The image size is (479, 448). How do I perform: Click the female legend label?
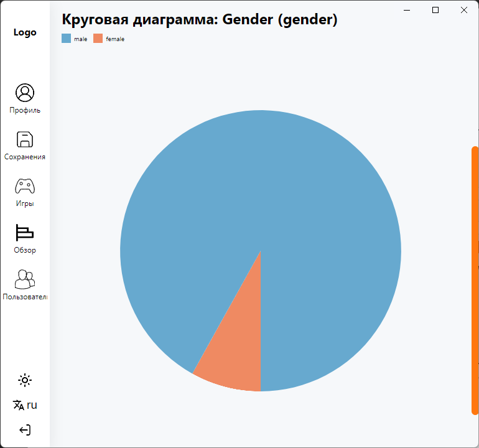[115, 39]
